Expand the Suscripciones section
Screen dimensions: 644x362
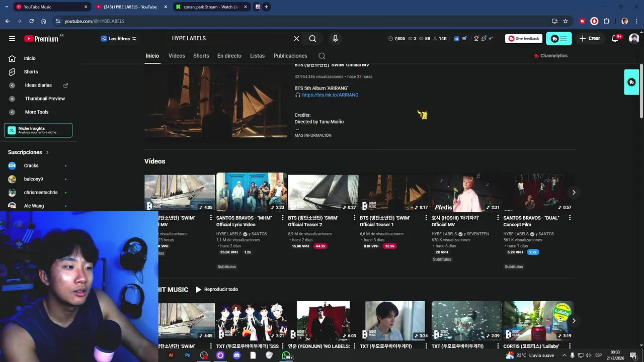(x=29, y=152)
